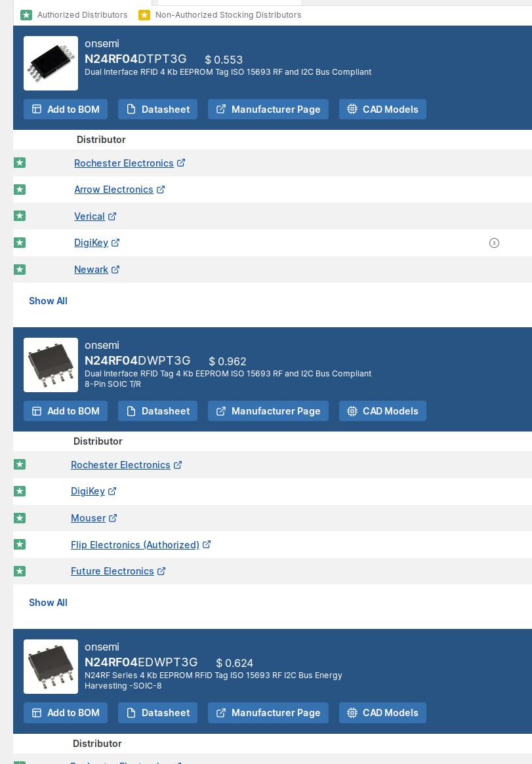This screenshot has height=764, width=532.
Task: Open the Flip Electronics (Authorized) link
Action: coord(135,544)
